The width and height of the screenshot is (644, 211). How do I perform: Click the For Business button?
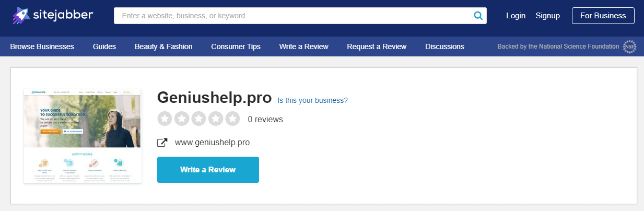(603, 16)
